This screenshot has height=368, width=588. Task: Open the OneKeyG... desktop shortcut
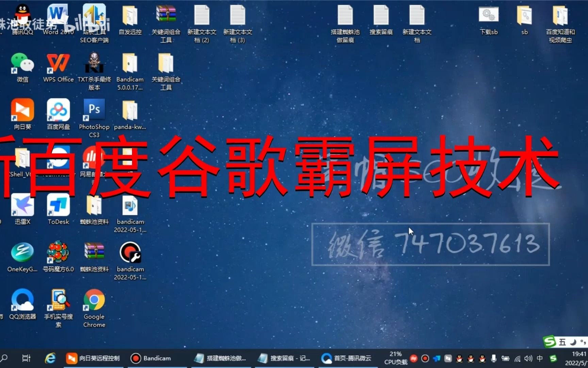coord(22,257)
